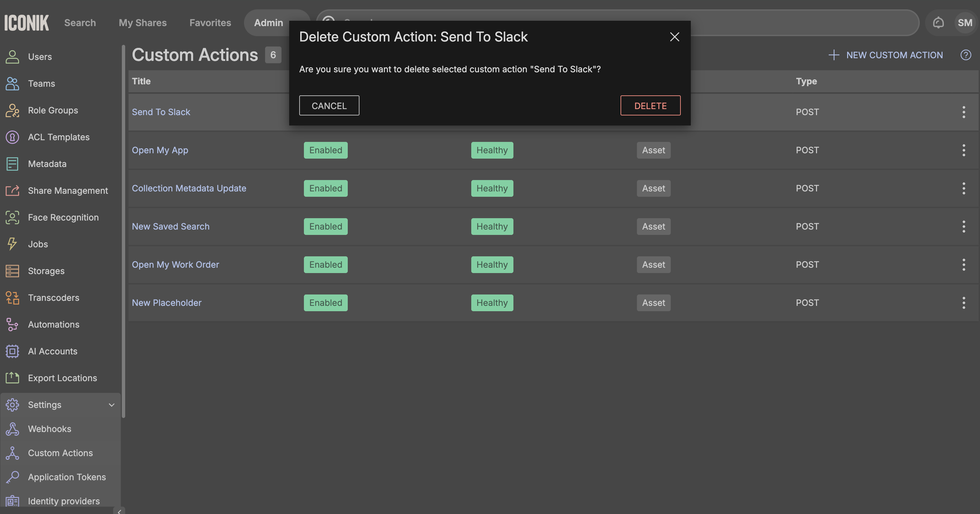Screen dimensions: 980x514
Task: Collapse the sidebar using bottom arrow
Action: tap(119, 511)
